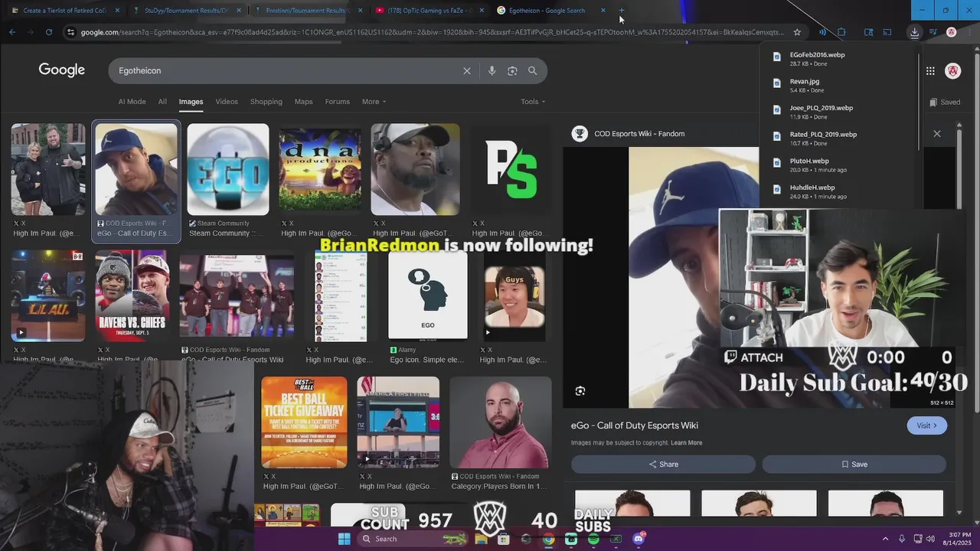Visit the eGo Call of Duty Esports Wiki page
Image resolution: width=980 pixels, height=551 pixels.
tap(926, 425)
